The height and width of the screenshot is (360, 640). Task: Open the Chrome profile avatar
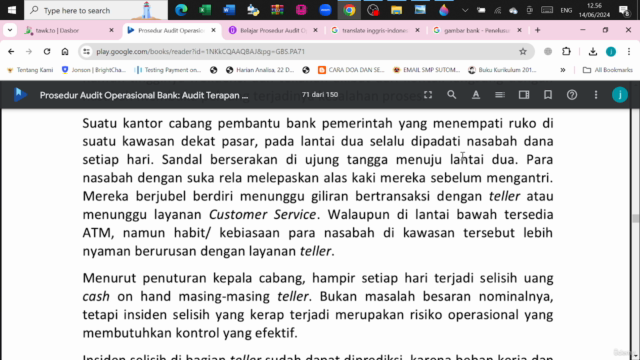(x=611, y=51)
